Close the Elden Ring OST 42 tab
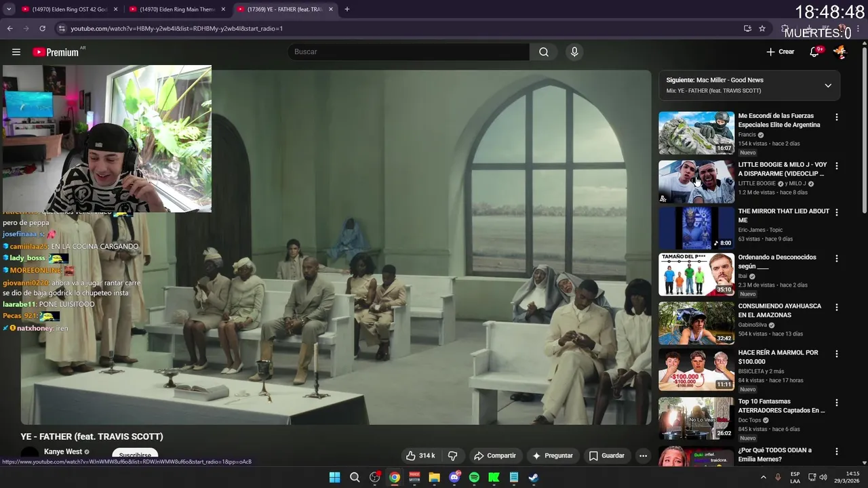The width and height of the screenshot is (868, 488). click(115, 9)
